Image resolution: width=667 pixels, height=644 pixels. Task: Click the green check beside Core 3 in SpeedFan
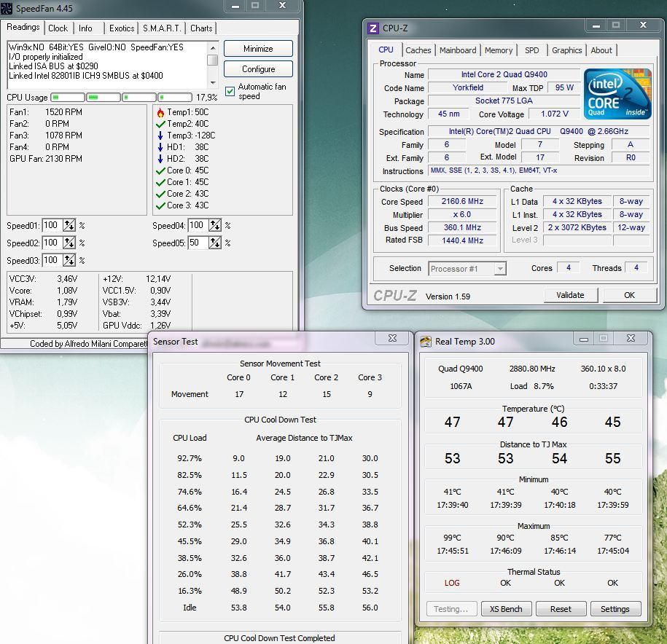point(160,205)
